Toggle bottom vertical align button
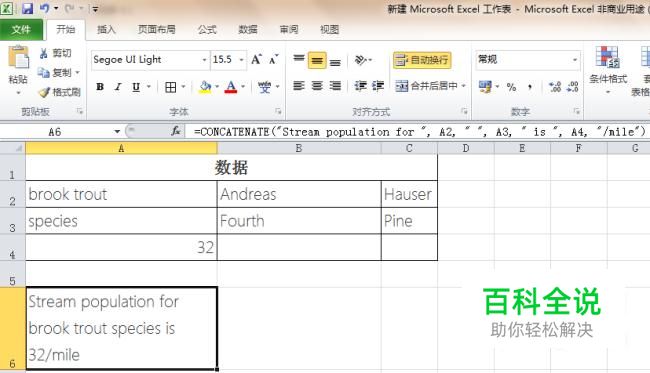The width and height of the screenshot is (650, 373). tap(335, 61)
